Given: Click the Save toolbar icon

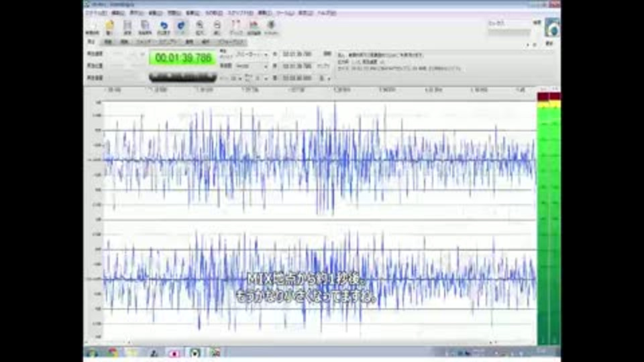Looking at the screenshot, I should point(127,27).
